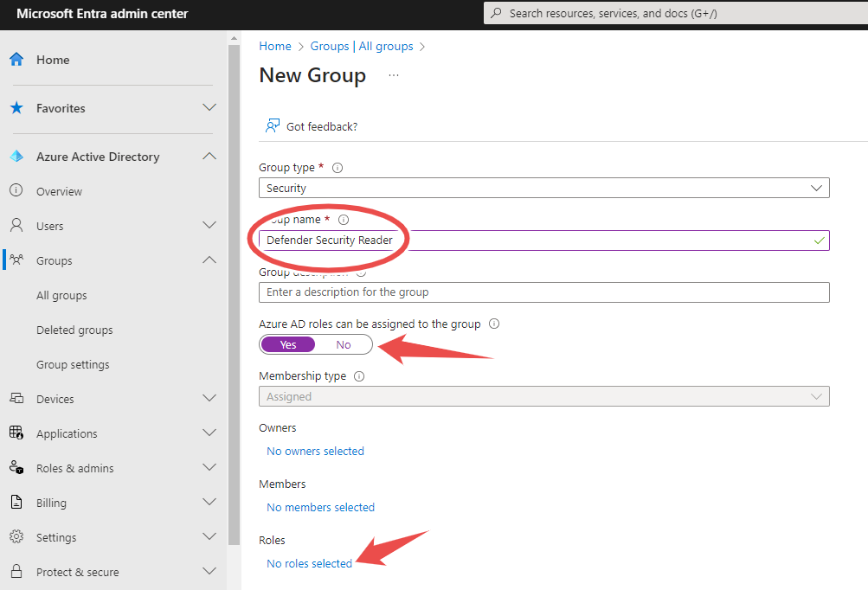
Task: Expand the Settings menu chevron
Action: (x=209, y=536)
